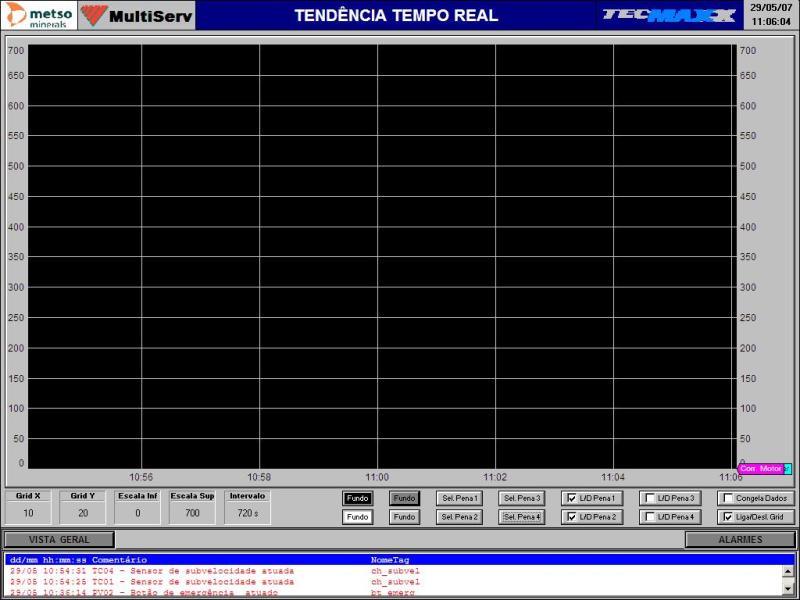Select the white Fundo background swatch
800x600 pixels.
tap(357, 517)
